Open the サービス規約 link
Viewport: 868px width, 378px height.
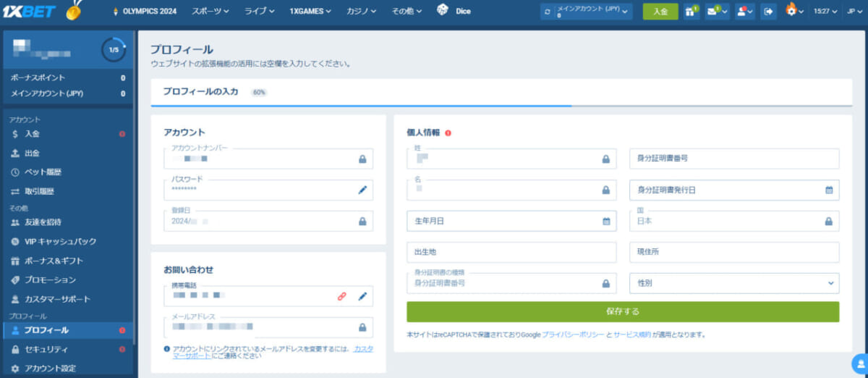632,335
